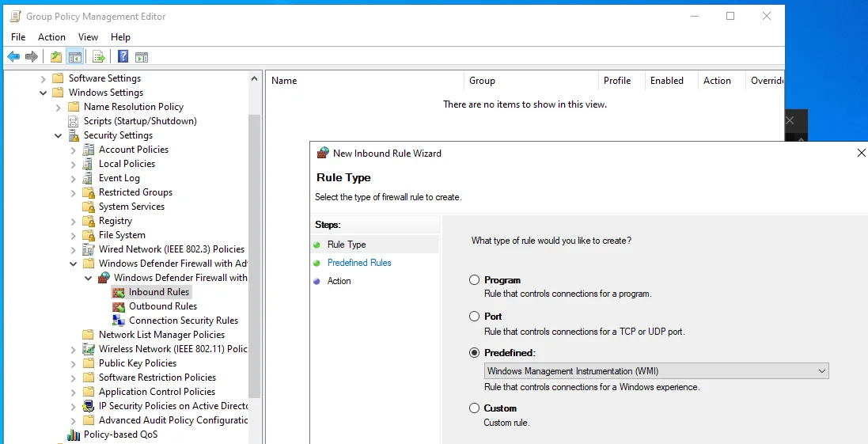Image resolution: width=868 pixels, height=444 pixels.
Task: Click the Scripts (Startup/Shutdown) icon
Action: click(x=73, y=120)
